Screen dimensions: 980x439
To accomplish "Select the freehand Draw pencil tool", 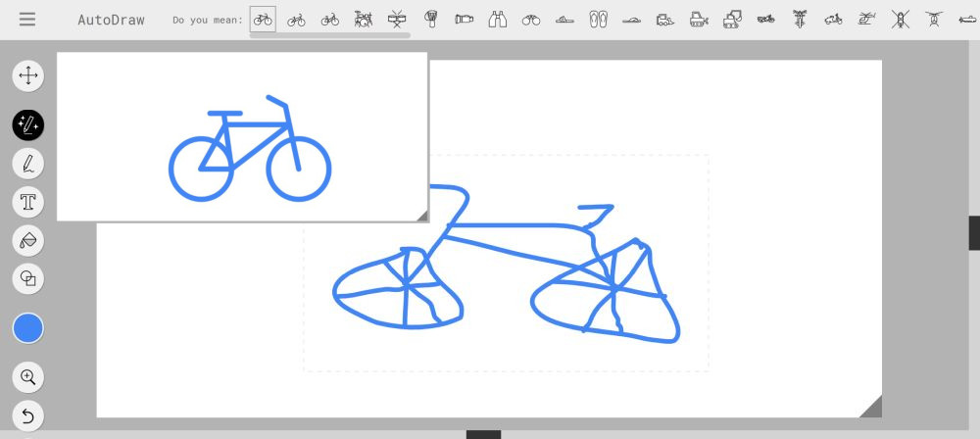I will pyautogui.click(x=28, y=163).
